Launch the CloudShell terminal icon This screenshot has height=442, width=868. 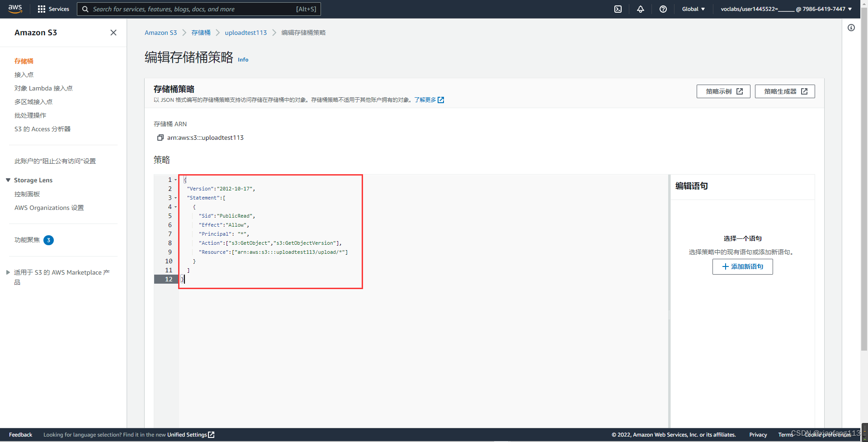pos(618,9)
